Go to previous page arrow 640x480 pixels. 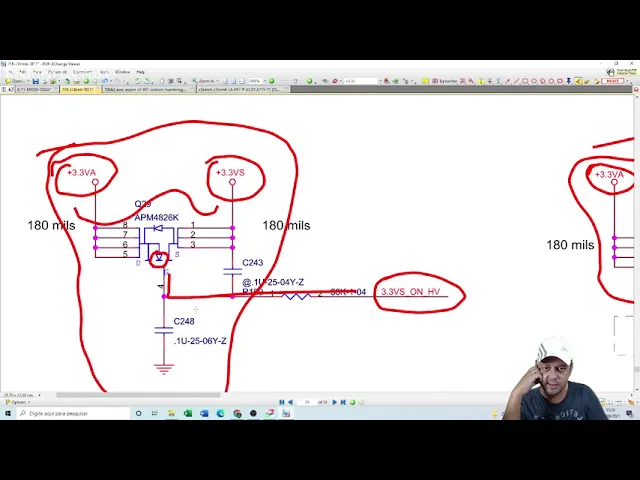[290, 402]
